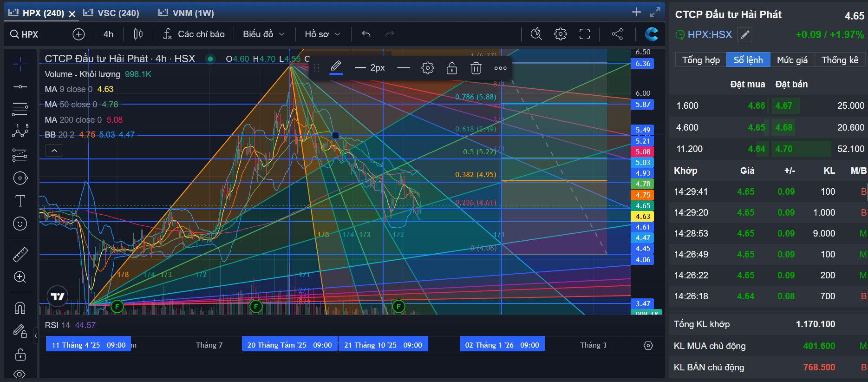868x382 pixels.
Task: Select the crosshair cursor tool
Action: click(x=20, y=64)
